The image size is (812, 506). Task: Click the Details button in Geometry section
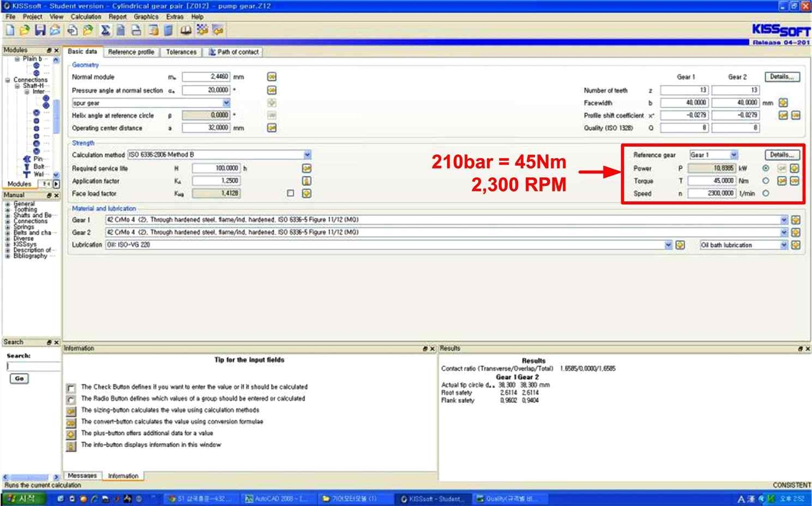[x=782, y=77]
